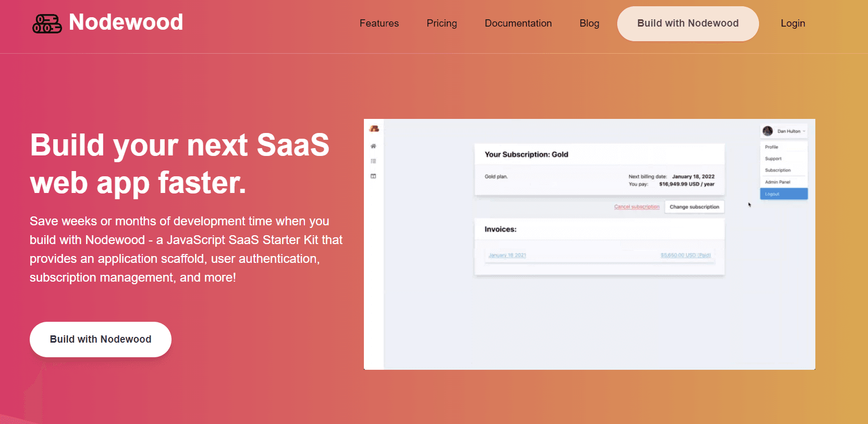Image resolution: width=868 pixels, height=424 pixels.
Task: Expand the Dan Hulton user dropdown
Action: 784,131
